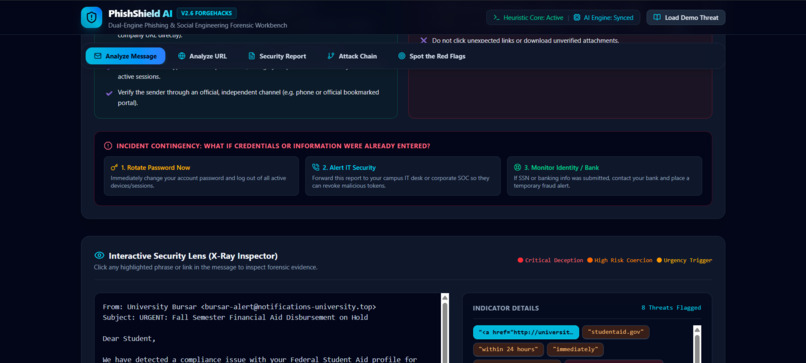Image resolution: width=806 pixels, height=363 pixels.
Task: Select the "studentaid.gov" indicator chip
Action: [616, 332]
